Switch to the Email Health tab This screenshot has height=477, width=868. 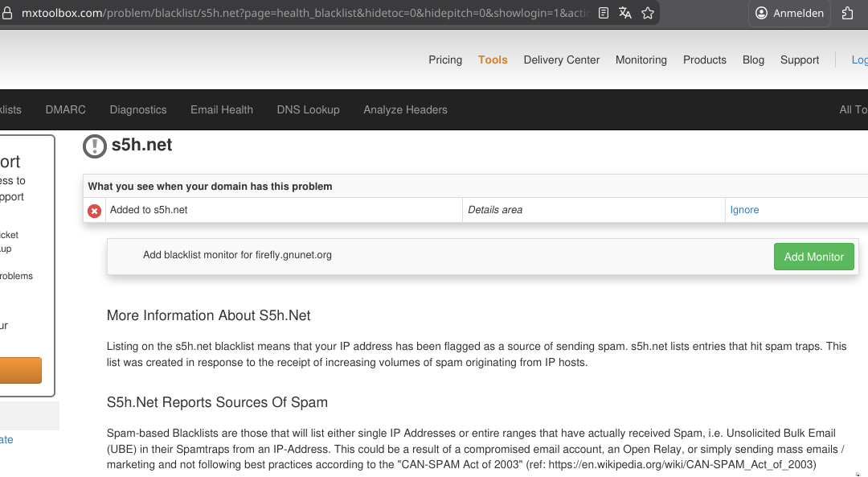222,109
